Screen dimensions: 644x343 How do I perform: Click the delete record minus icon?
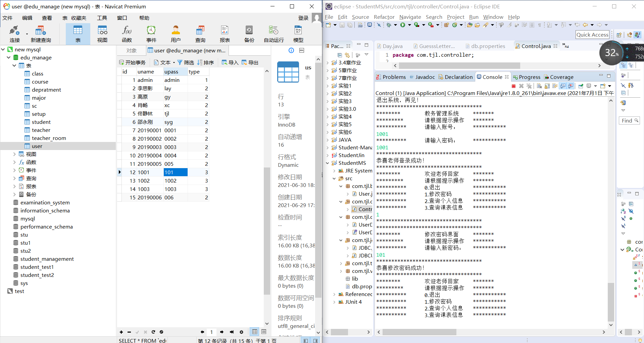pos(129,332)
